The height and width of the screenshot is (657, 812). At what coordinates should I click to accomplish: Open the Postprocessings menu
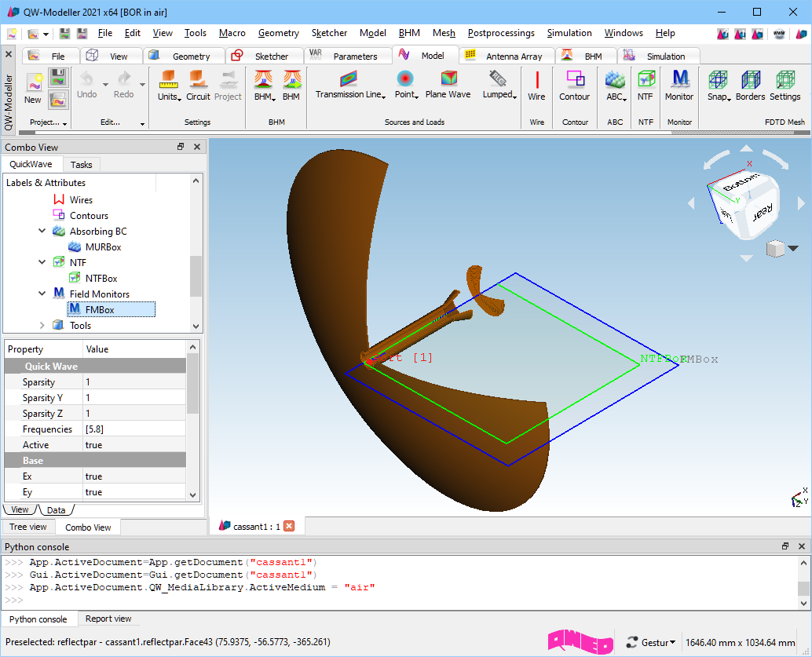[x=500, y=33]
